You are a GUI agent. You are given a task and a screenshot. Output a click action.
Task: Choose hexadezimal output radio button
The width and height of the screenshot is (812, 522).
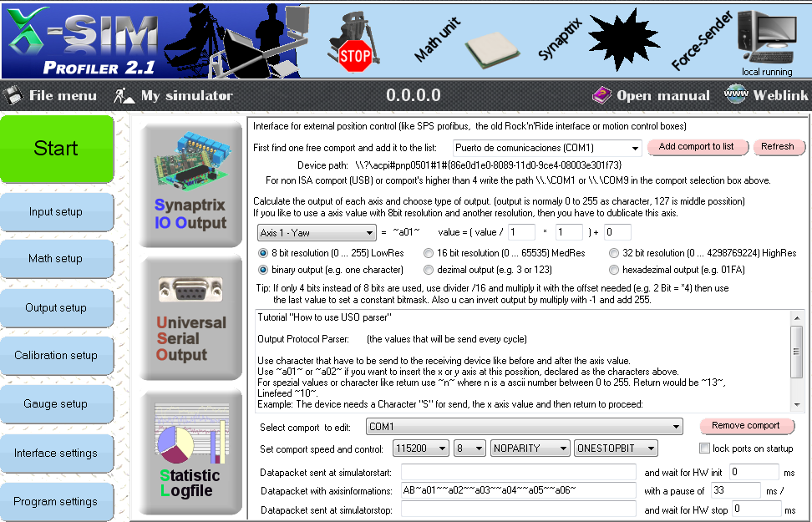[614, 270]
